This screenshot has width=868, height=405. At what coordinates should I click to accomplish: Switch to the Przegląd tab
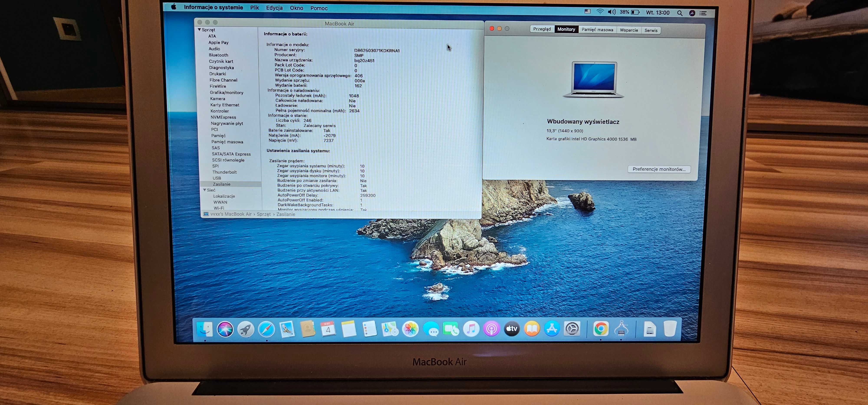[542, 29]
